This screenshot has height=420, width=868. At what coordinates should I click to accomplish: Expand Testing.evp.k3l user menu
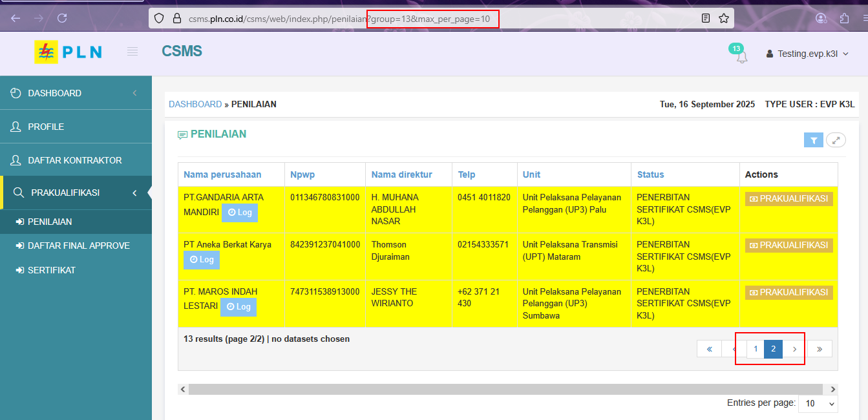[x=807, y=54]
